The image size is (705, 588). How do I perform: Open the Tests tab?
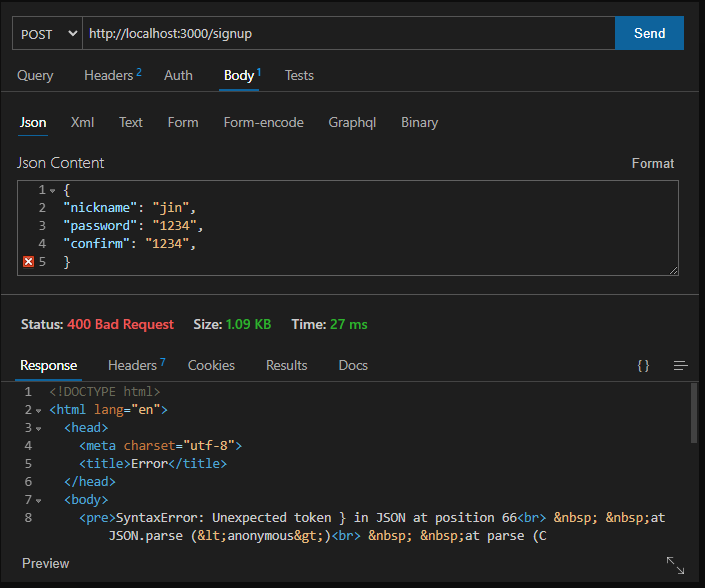(299, 76)
